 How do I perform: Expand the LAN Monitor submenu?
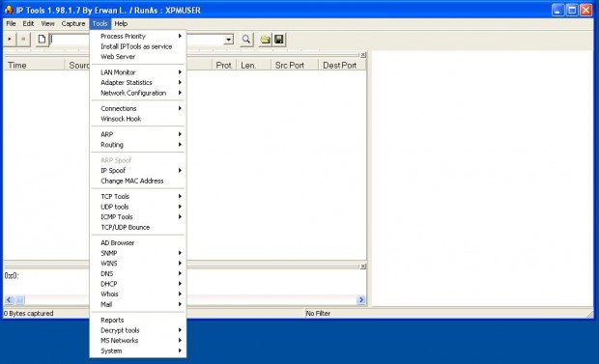point(138,72)
